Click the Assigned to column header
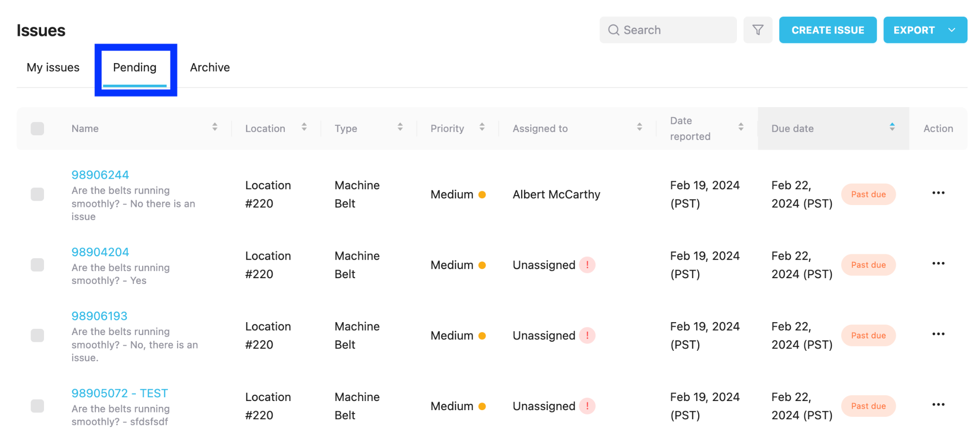This screenshot has width=980, height=445. pyautogui.click(x=540, y=129)
